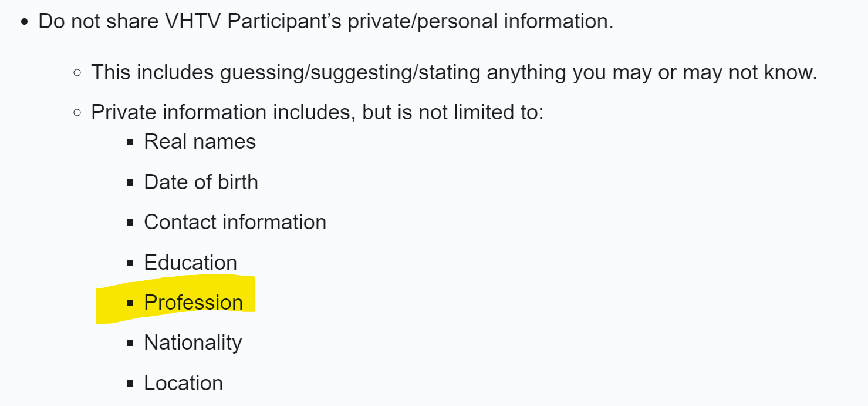This screenshot has width=868, height=406.
Task: Click the square bullet next to 'Contact information'
Action: [130, 223]
